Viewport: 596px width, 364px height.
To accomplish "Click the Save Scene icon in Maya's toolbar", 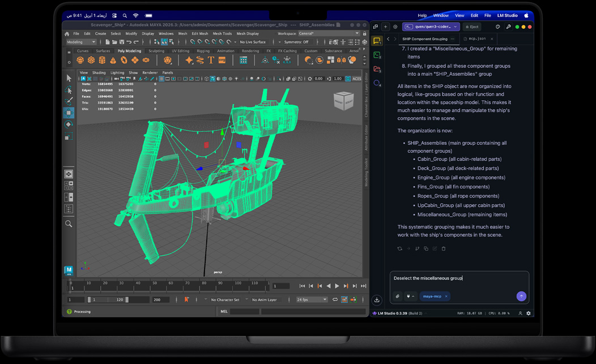I will (121, 42).
